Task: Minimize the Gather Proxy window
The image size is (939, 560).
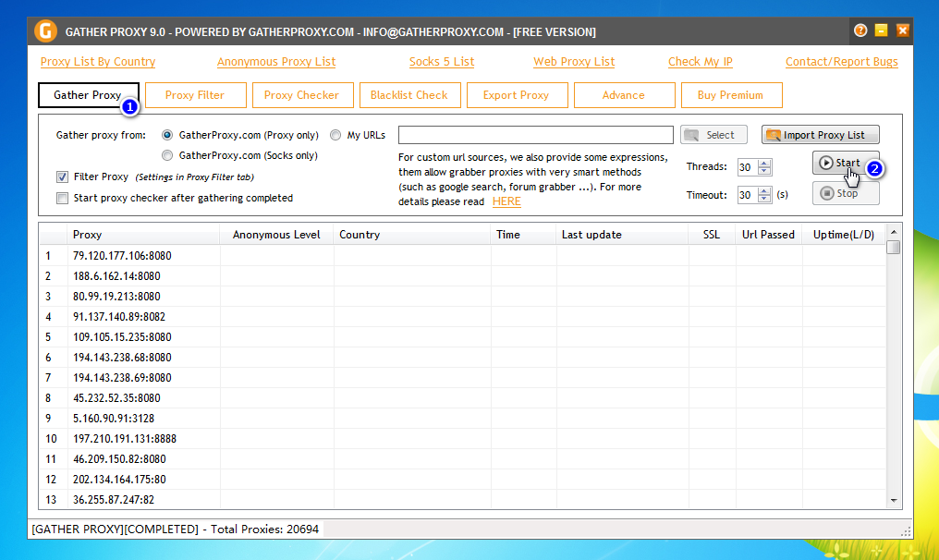Action: (x=881, y=30)
